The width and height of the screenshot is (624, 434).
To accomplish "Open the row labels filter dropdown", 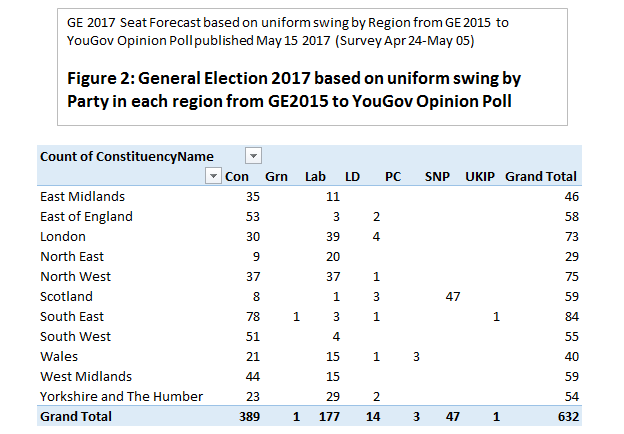I will (x=212, y=176).
